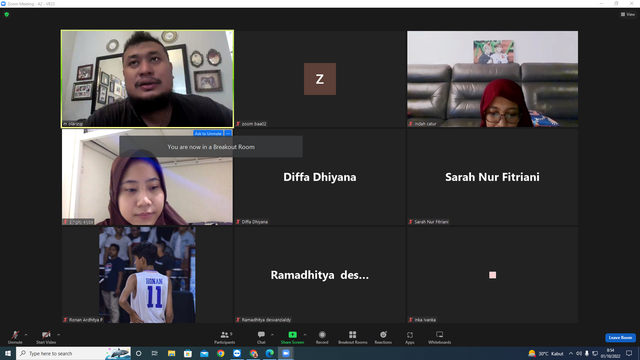Click the green encryption shield icon
Viewport: 640px width, 360px height.
(x=7, y=14)
